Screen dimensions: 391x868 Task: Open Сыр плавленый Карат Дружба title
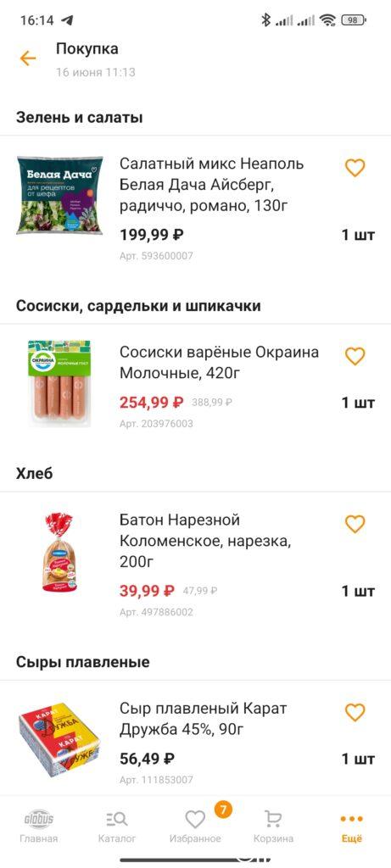click(204, 719)
